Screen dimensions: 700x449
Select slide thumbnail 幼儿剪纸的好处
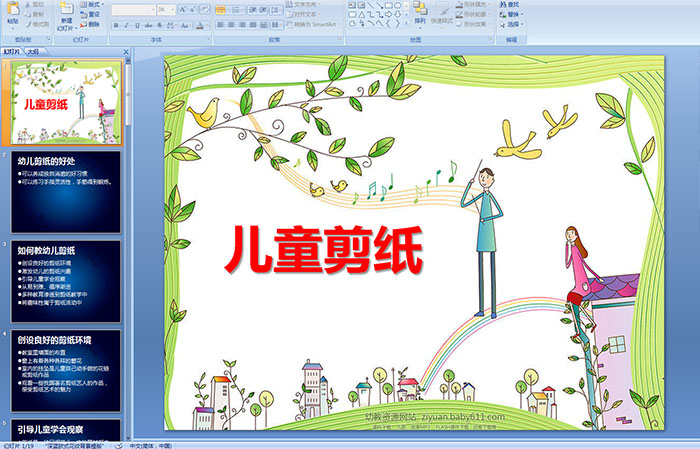[x=66, y=192]
